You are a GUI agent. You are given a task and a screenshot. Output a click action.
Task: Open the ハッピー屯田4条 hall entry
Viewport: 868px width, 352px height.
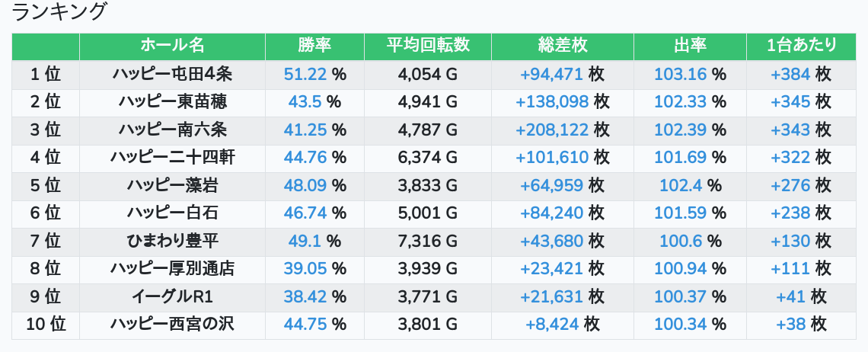[x=172, y=74]
